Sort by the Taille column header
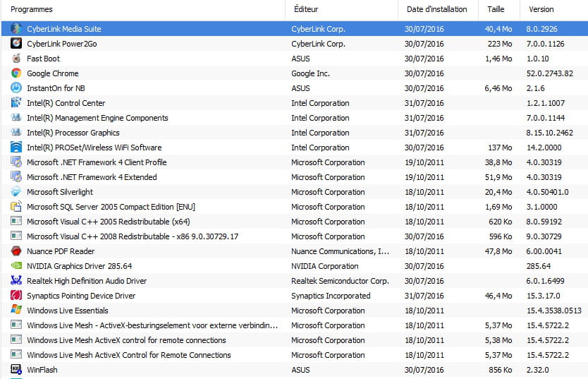Screen dimensions: 588x379 (x=496, y=9)
